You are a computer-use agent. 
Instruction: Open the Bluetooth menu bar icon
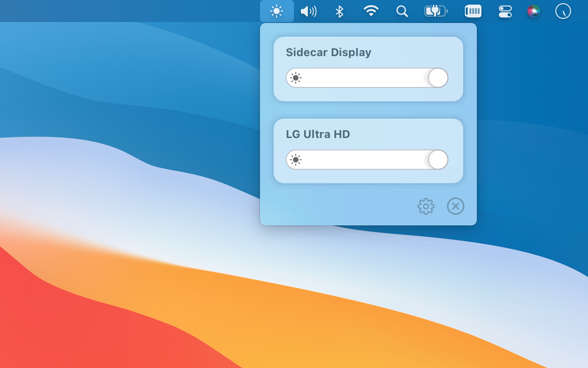339,11
